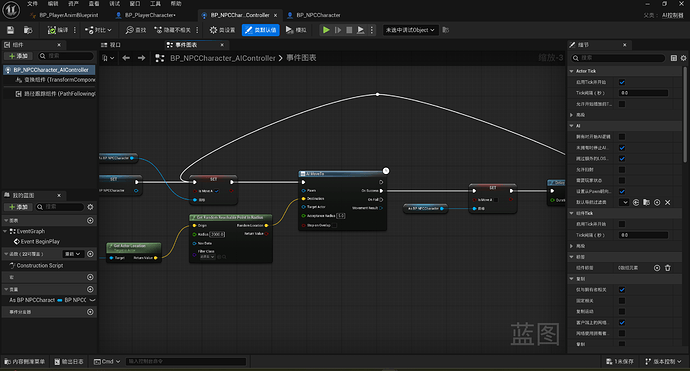The width and height of the screenshot is (690, 371).
Task: Navigate forward in graph history
Action: (x=141, y=58)
